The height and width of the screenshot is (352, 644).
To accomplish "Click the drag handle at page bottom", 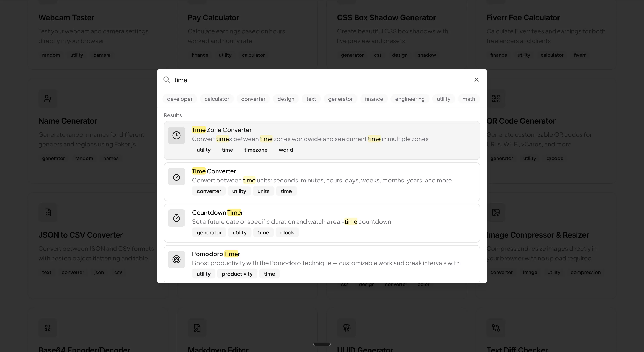I will pyautogui.click(x=322, y=344).
